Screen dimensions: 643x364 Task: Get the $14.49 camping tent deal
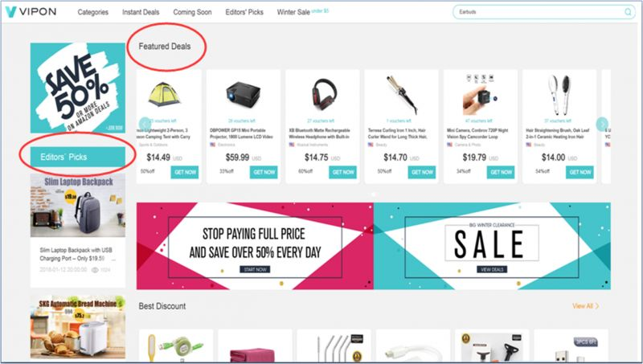(185, 172)
